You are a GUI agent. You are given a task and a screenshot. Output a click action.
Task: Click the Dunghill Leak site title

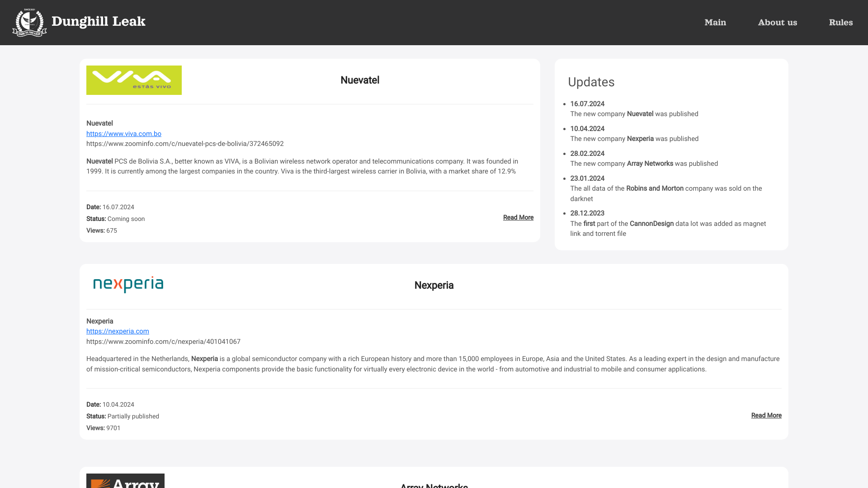99,21
